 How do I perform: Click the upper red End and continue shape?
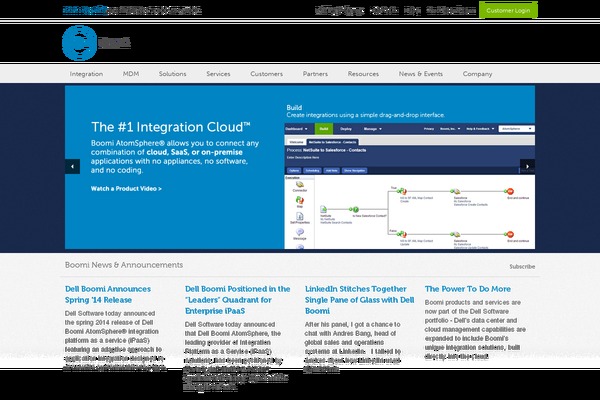tap(509, 191)
